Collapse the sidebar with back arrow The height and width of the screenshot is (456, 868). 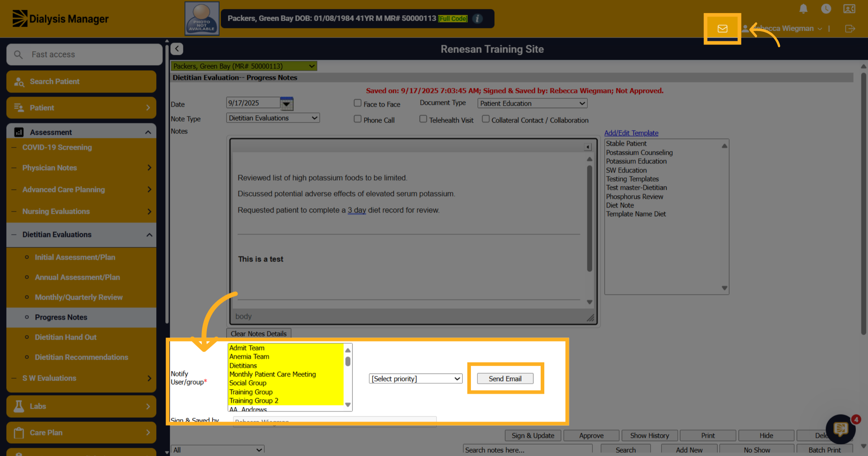[177, 49]
